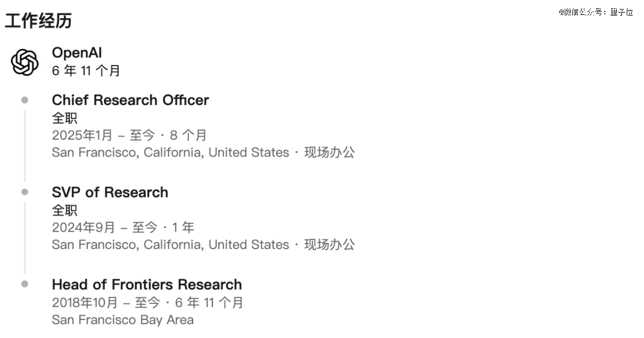Select the Head of Frontiers Research title

(x=147, y=284)
